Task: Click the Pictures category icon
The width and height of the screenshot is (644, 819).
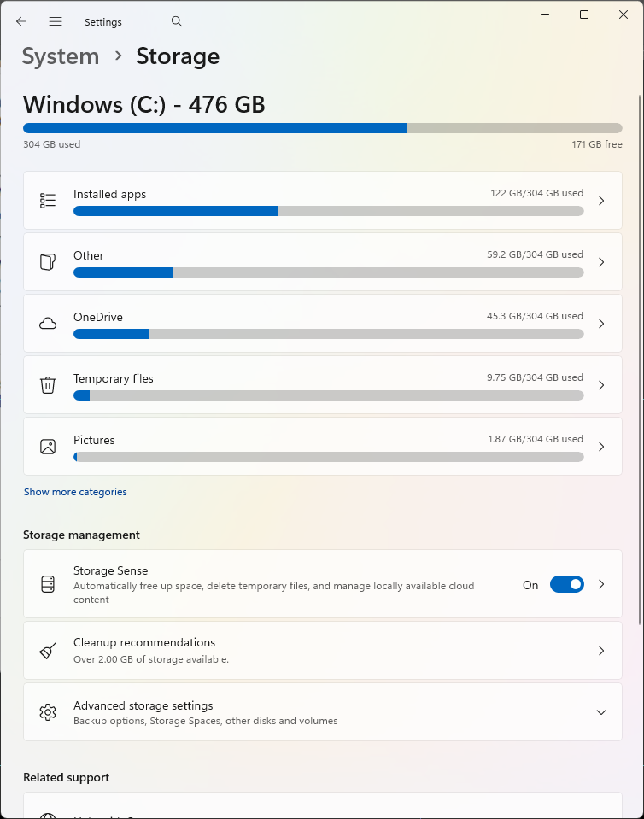Action: pyautogui.click(x=48, y=447)
